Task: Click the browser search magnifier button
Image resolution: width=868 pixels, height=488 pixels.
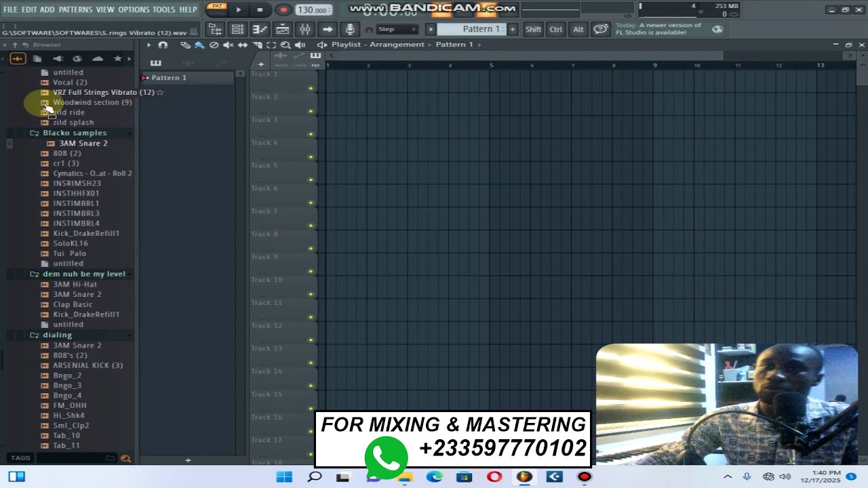Action: 125,459
